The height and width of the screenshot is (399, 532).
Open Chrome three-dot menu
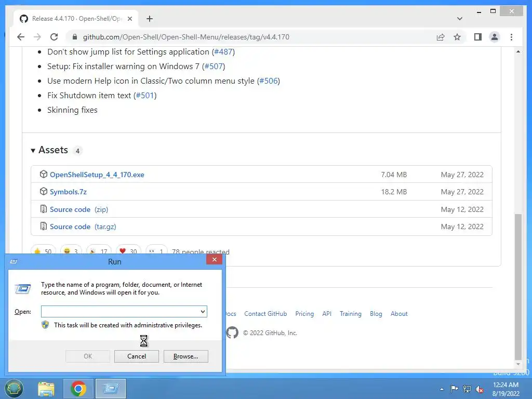(x=511, y=37)
